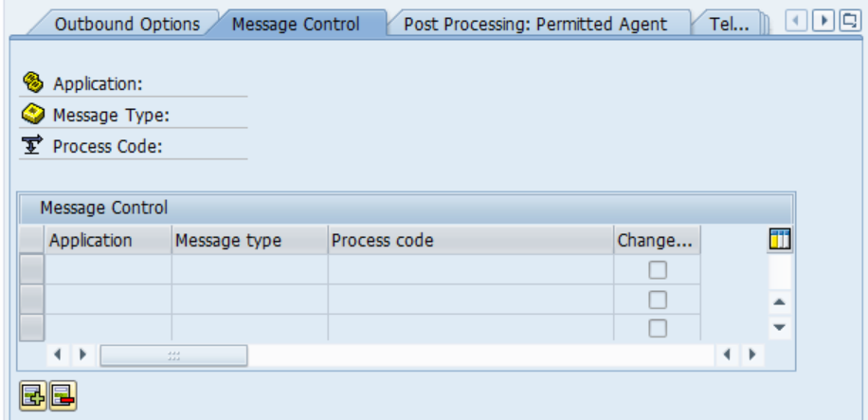Open Post Processing: Permitted Agent tab
868x420 pixels.
[534, 25]
